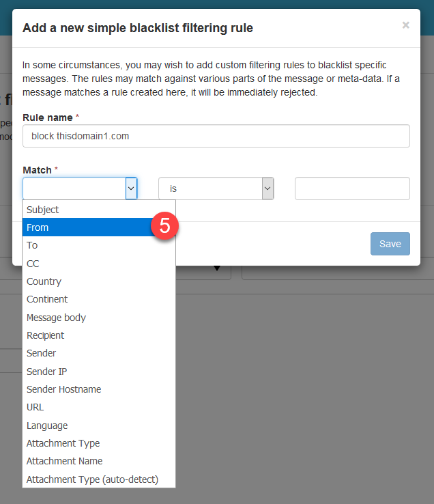
Task: Select Subject from the match list
Action: pos(43,210)
